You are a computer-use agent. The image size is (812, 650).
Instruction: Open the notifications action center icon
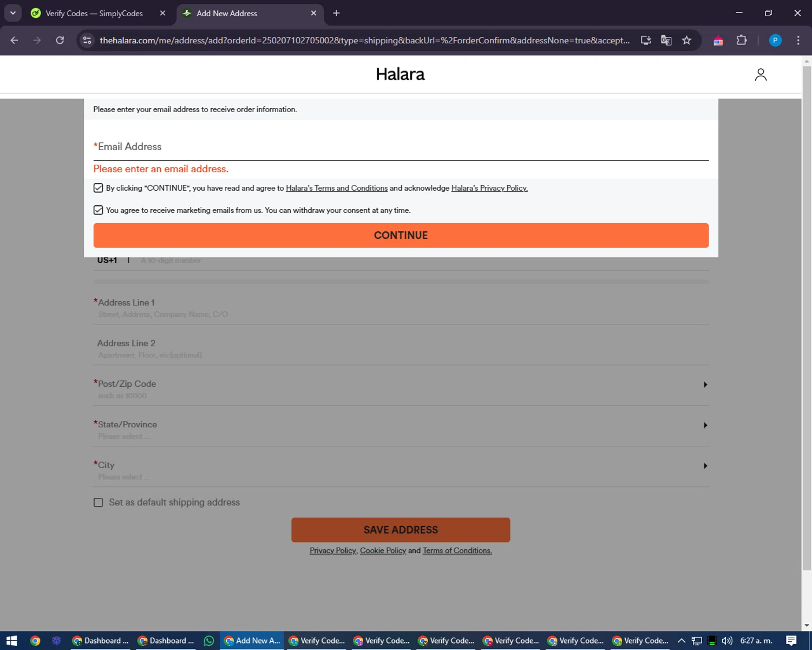(x=791, y=641)
